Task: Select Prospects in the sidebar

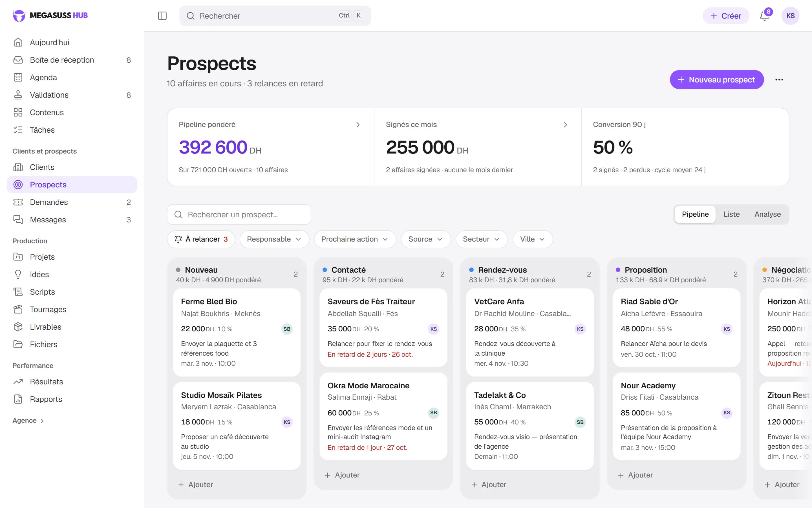Action: click(72, 185)
